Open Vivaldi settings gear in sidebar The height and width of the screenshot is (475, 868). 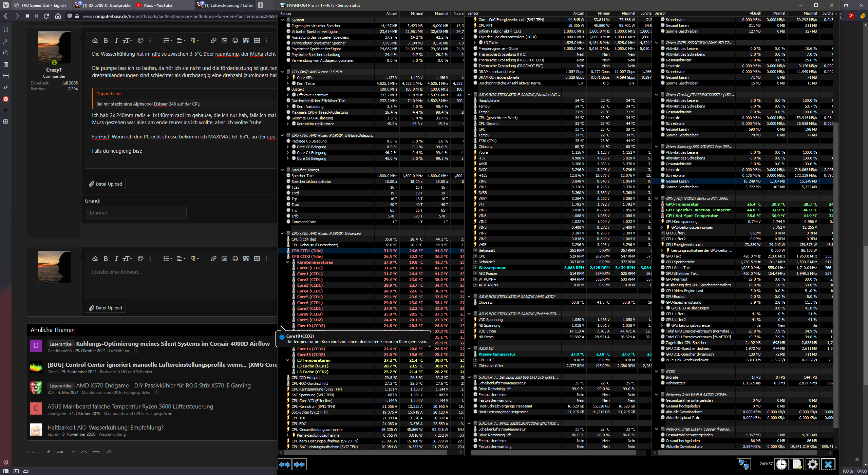[x=6, y=462]
